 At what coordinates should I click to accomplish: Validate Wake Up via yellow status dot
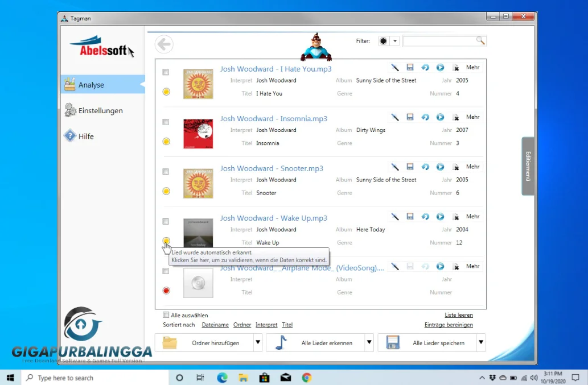point(166,241)
